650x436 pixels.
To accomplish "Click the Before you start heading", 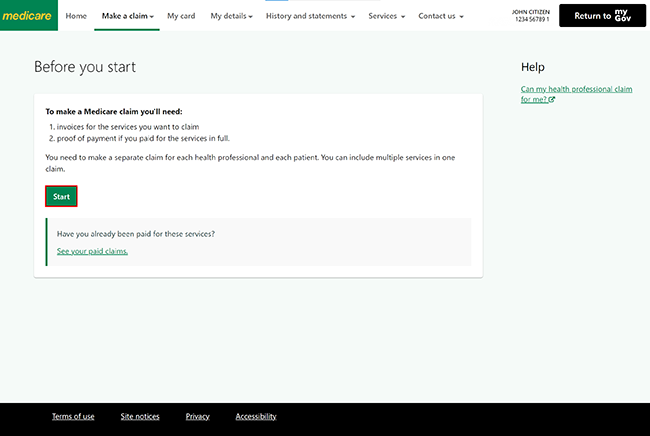I will pyautogui.click(x=85, y=67).
